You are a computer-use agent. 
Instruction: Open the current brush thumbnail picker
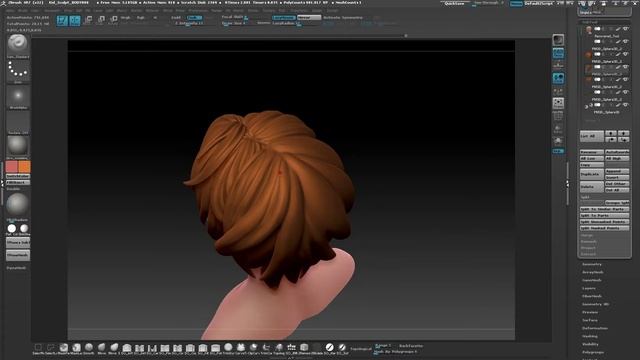pyautogui.click(x=18, y=44)
